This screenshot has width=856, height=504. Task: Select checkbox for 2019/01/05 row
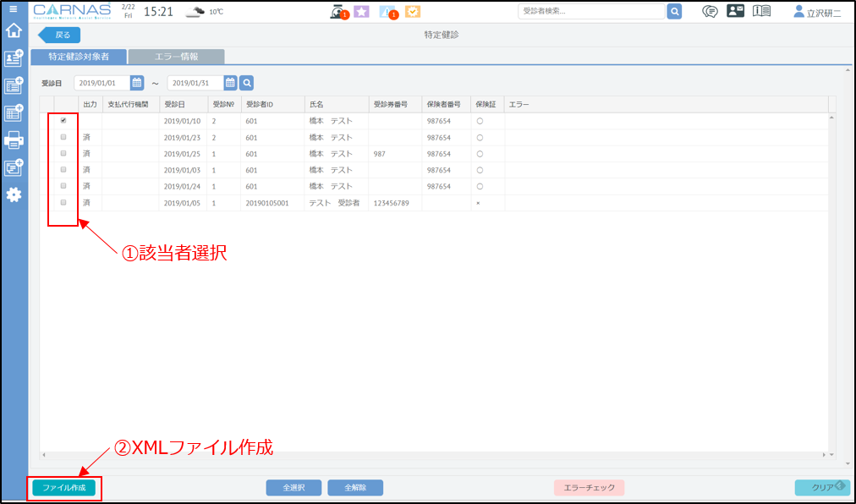[63, 203]
